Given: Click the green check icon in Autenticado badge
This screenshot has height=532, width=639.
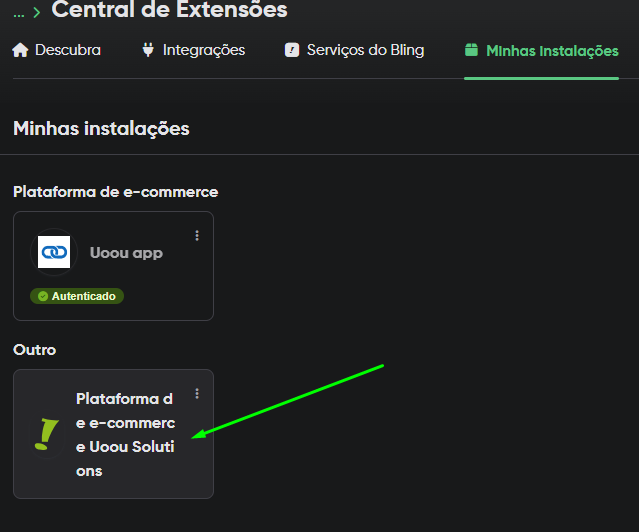Looking at the screenshot, I should [x=43, y=296].
